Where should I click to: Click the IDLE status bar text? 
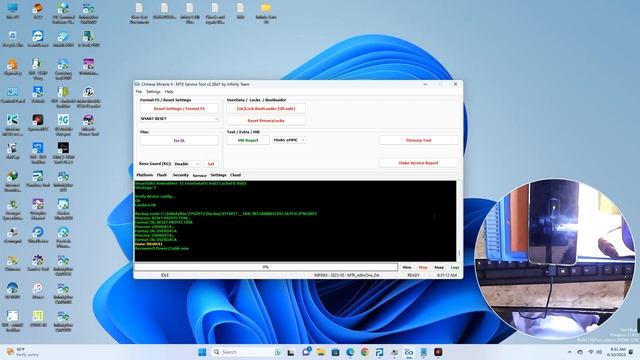pos(164,275)
